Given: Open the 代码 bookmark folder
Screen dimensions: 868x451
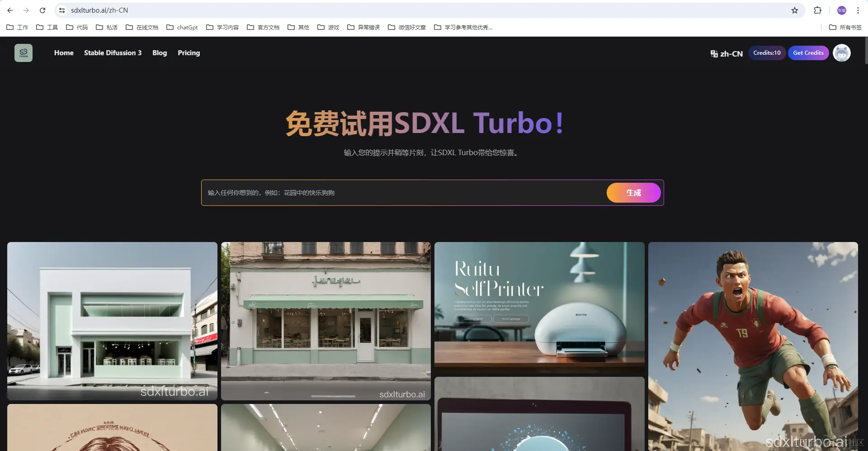Looking at the screenshot, I should (x=77, y=27).
